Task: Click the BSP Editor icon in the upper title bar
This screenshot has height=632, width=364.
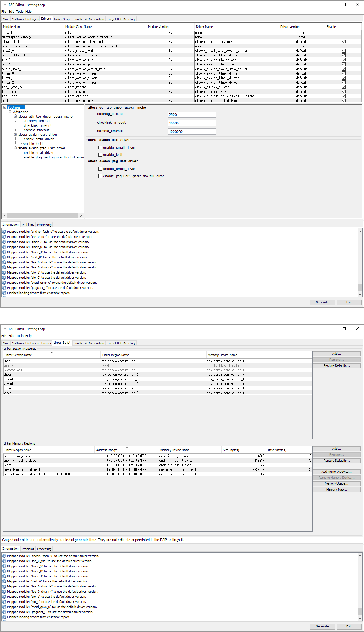Action: tap(5, 5)
